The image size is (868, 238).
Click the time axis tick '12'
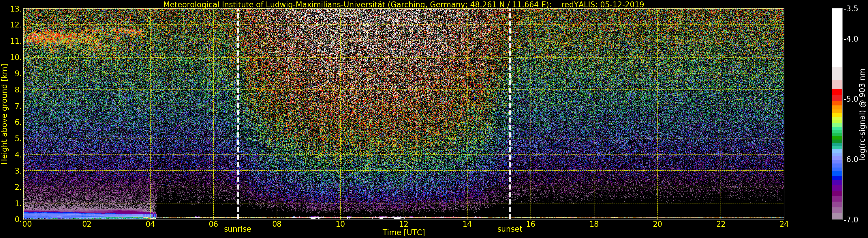404,224
